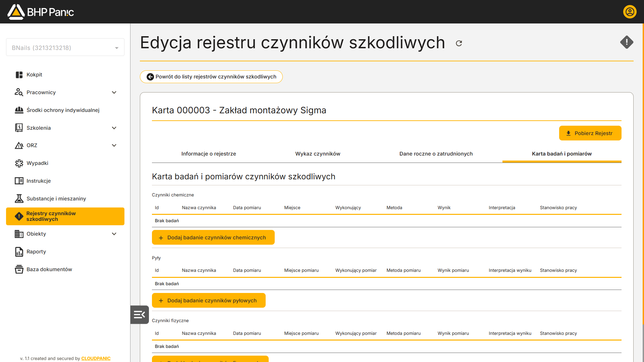Click the Rejestry czynników szkodliwych diamond icon
This screenshot has height=362, width=644.
19,216
